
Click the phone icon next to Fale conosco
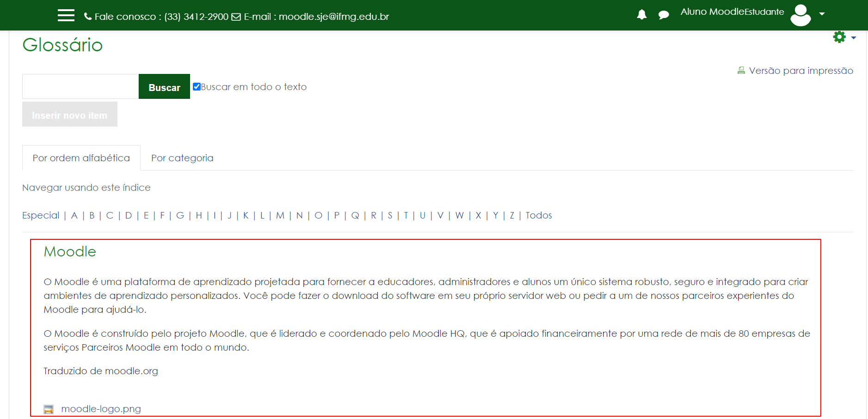[x=88, y=16]
